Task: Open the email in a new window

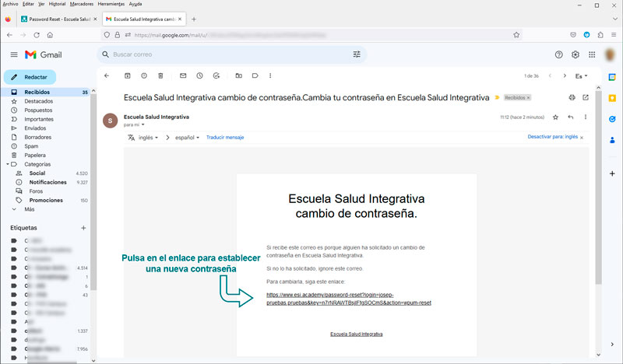Action: [586, 97]
